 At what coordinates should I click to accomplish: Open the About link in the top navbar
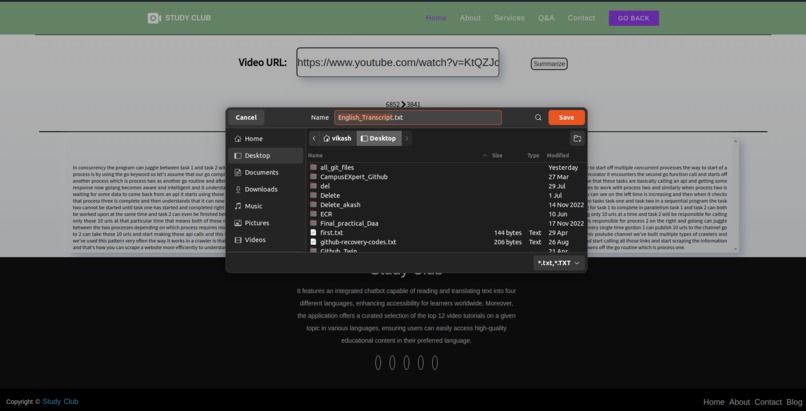pyautogui.click(x=470, y=18)
